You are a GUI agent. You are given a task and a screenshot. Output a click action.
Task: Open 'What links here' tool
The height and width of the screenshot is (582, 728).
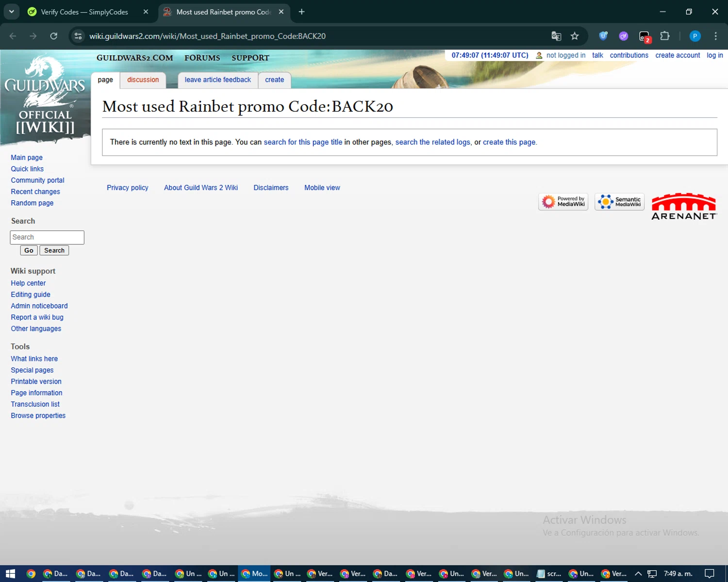34,359
